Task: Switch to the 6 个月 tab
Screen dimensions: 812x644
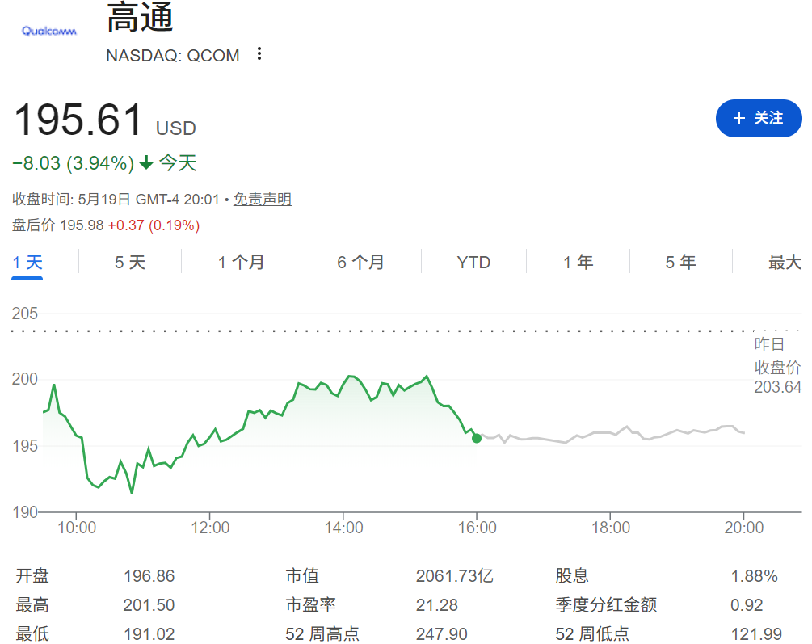Action: 360,262
